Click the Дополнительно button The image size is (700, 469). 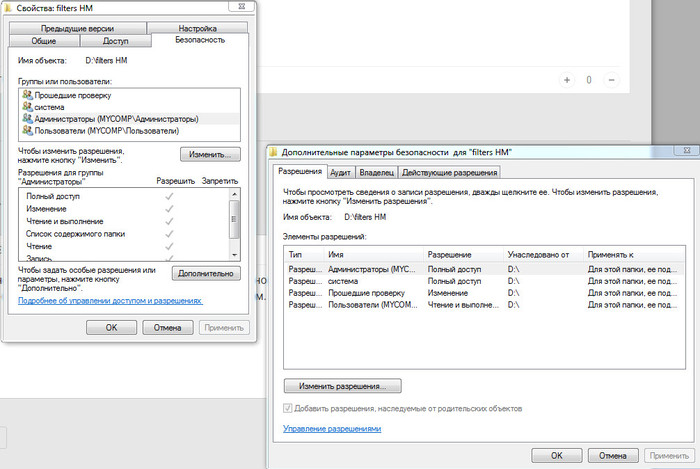tap(206, 273)
